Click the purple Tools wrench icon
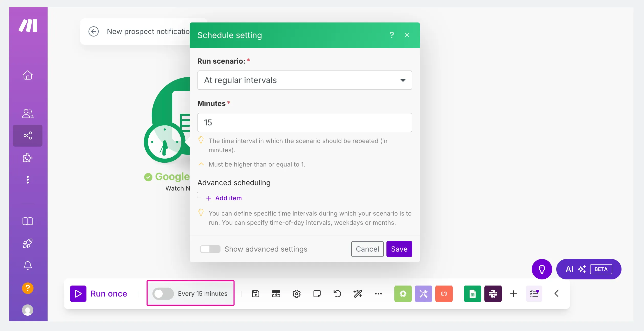 pos(424,294)
